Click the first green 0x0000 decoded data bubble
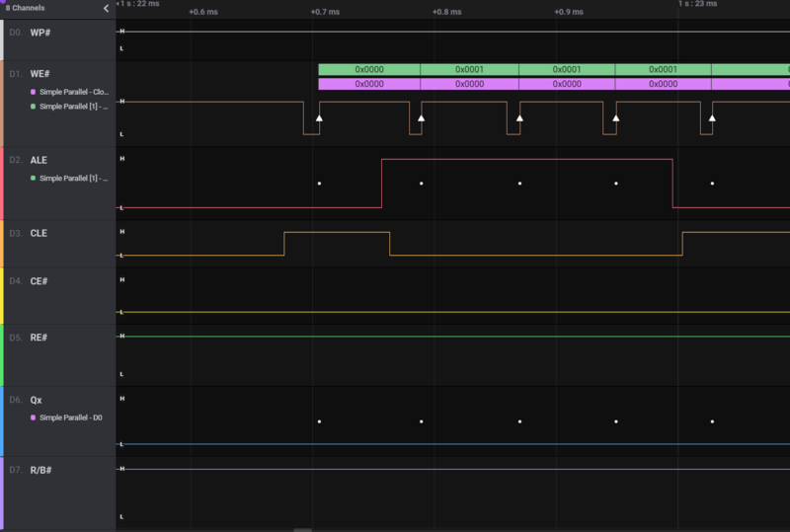Screen dimensions: 790x532 click(368, 70)
